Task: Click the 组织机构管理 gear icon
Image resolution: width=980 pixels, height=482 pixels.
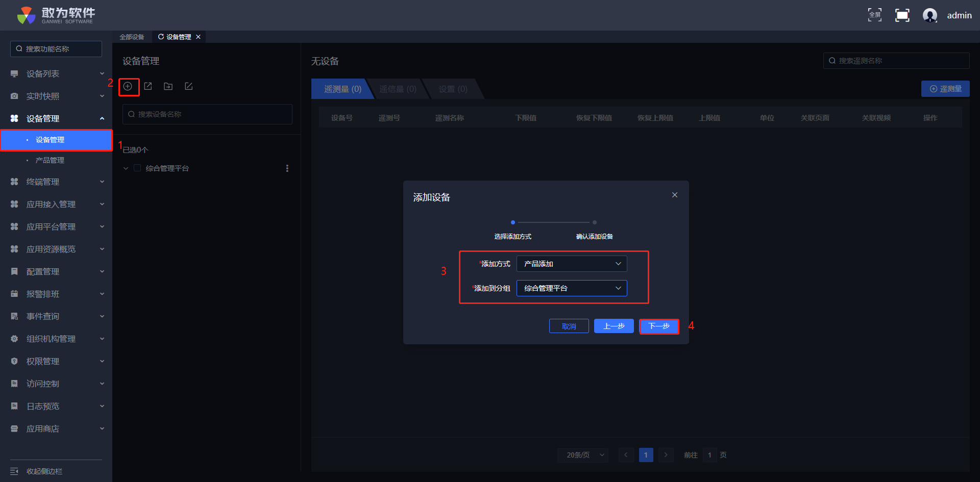Action: coord(14,339)
